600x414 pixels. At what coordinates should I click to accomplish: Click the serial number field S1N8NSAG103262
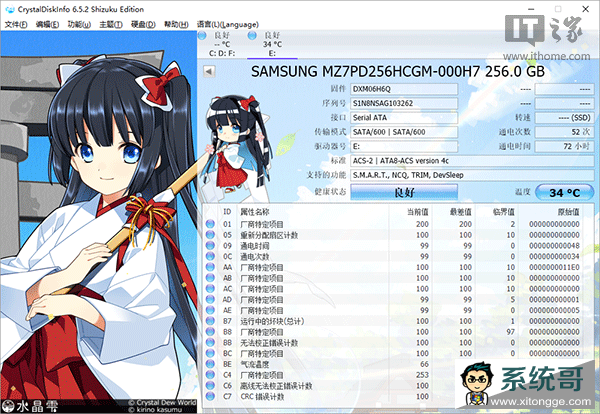404,103
